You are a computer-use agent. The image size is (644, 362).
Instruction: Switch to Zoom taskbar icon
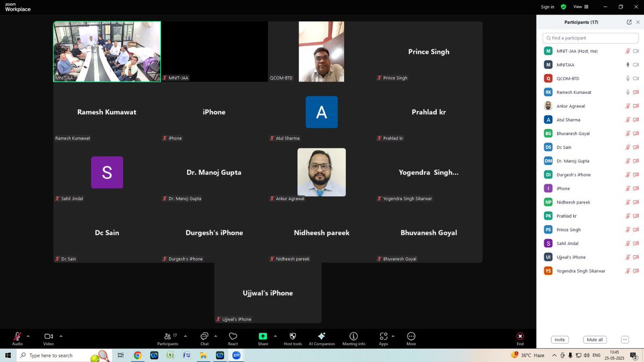click(236, 355)
